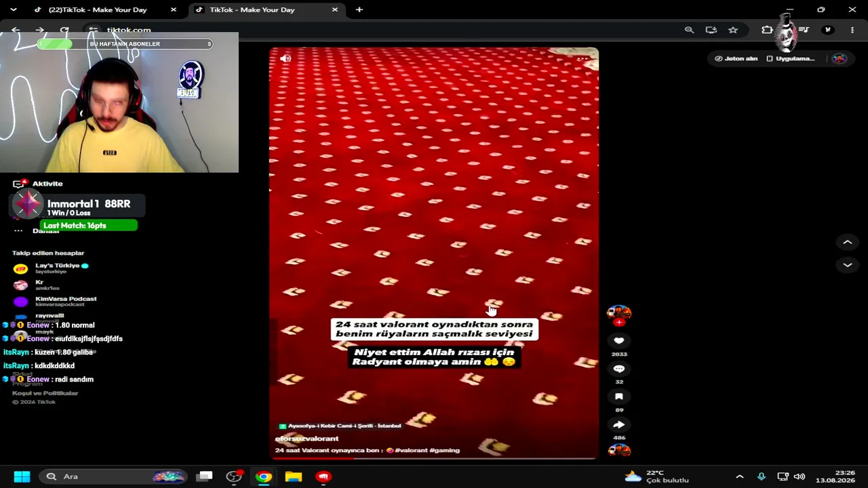Open Google Chrome from the taskbar
The width and height of the screenshot is (868, 488).
(x=264, y=476)
